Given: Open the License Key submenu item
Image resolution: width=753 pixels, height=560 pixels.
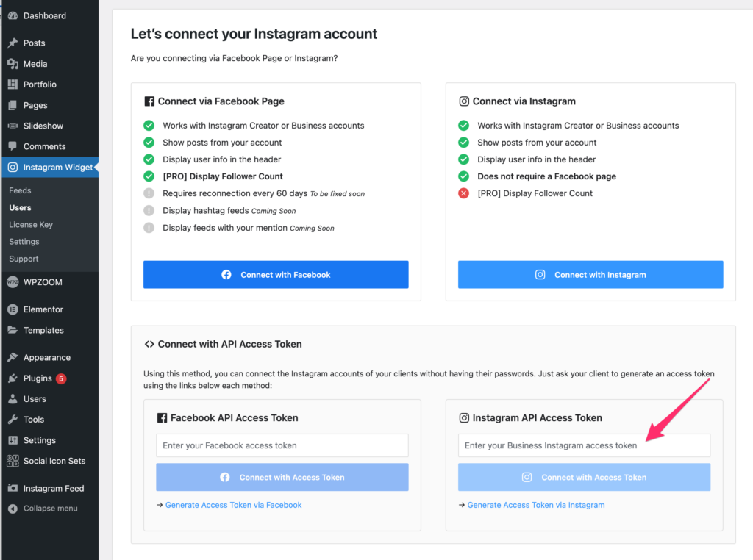Looking at the screenshot, I should [31, 225].
